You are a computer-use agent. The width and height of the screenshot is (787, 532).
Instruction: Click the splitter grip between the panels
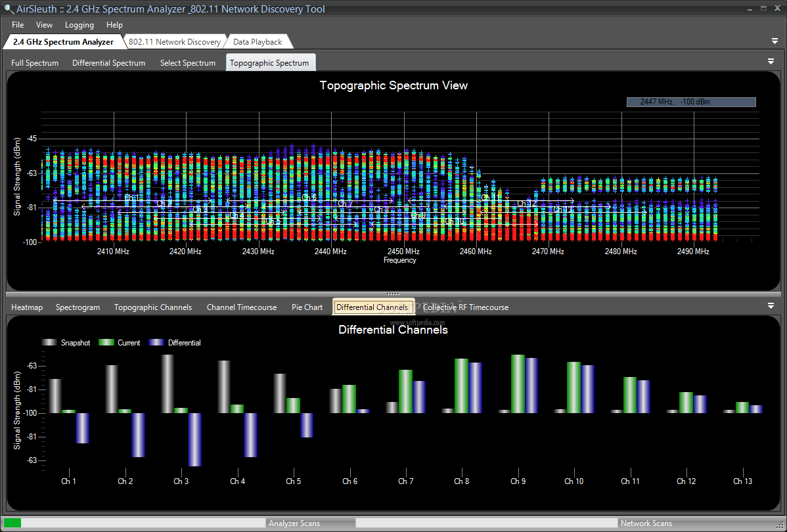(393, 294)
